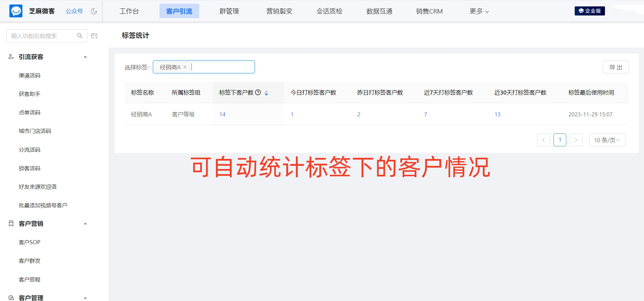Click the 引流获客 section icon
Viewport: 644px width, 301px height.
(11, 57)
